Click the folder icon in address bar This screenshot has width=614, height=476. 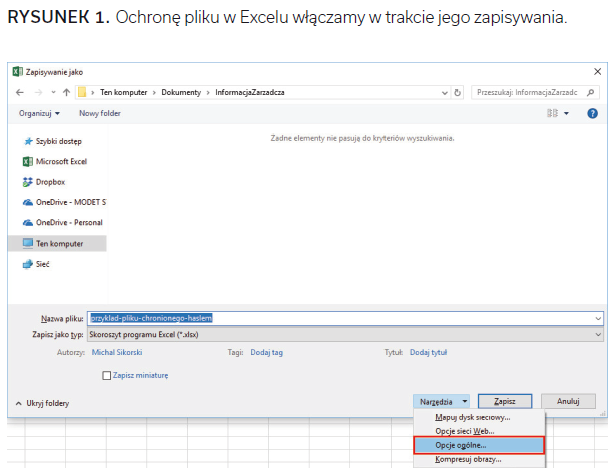82,92
